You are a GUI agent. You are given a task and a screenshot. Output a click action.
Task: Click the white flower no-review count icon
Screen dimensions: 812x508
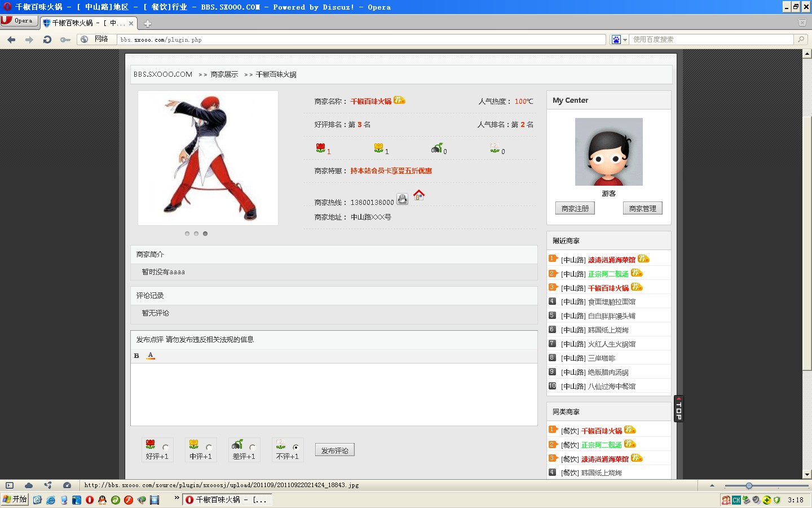point(495,148)
